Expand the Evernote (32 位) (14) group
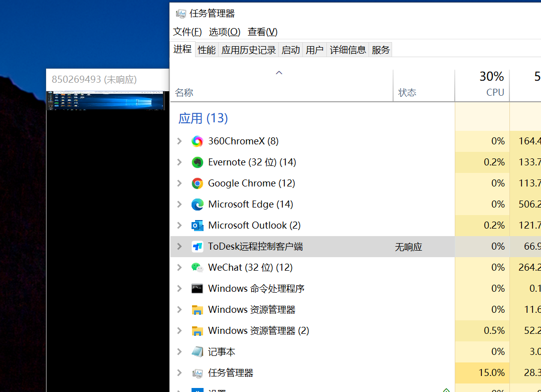This screenshot has height=392, width=541. click(179, 162)
